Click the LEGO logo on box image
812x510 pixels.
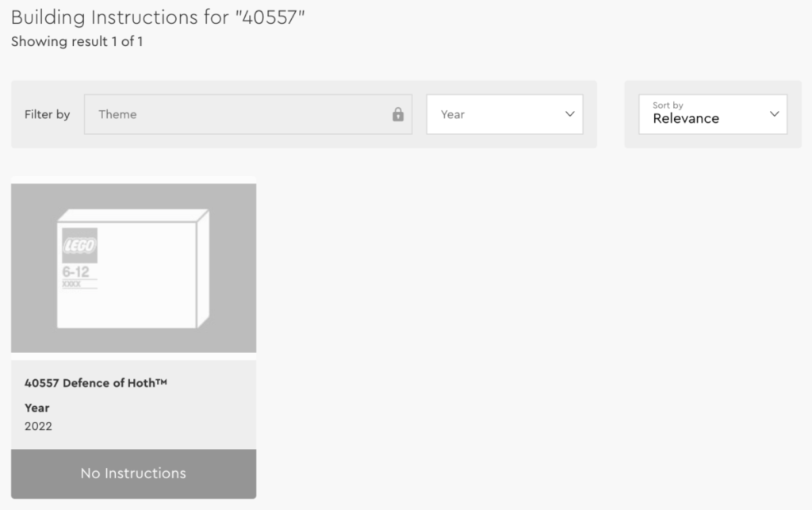click(x=80, y=245)
